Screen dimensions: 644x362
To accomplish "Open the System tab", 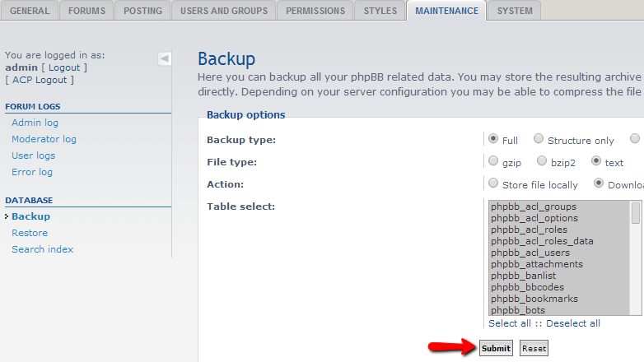I will [515, 11].
